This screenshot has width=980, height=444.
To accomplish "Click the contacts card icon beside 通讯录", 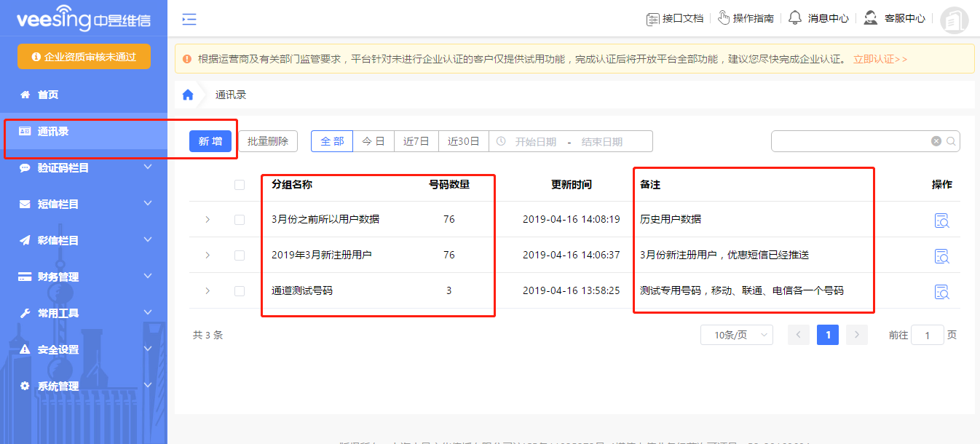I will point(25,131).
